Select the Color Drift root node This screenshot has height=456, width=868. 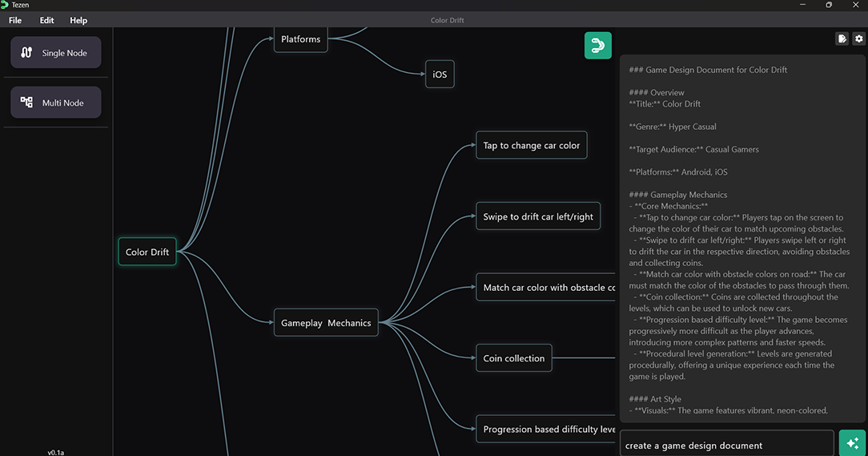(147, 252)
